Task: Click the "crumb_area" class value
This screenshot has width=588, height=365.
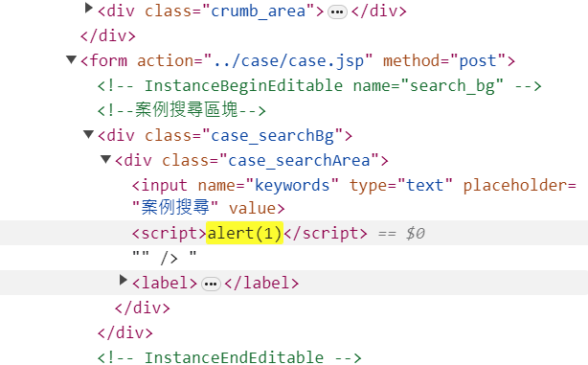Action: tap(259, 11)
